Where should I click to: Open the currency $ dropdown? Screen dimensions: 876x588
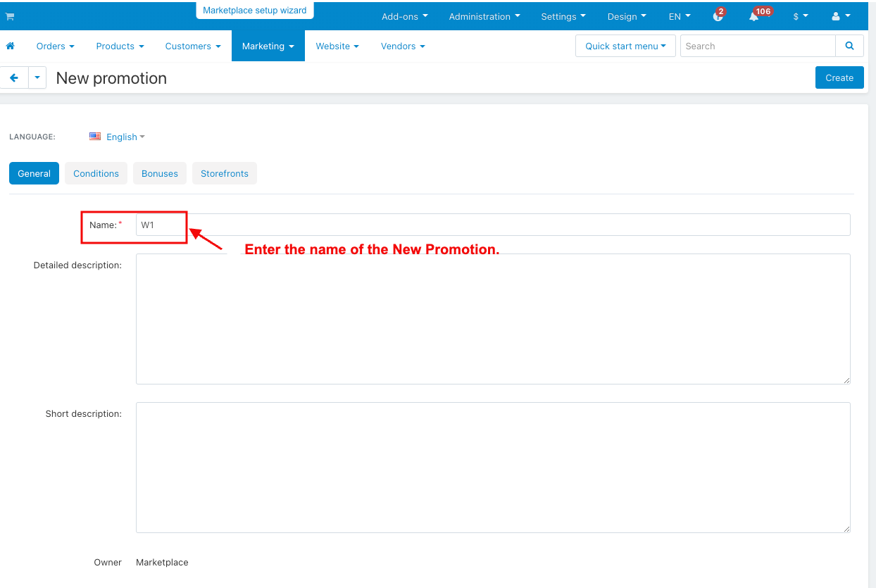pos(801,16)
